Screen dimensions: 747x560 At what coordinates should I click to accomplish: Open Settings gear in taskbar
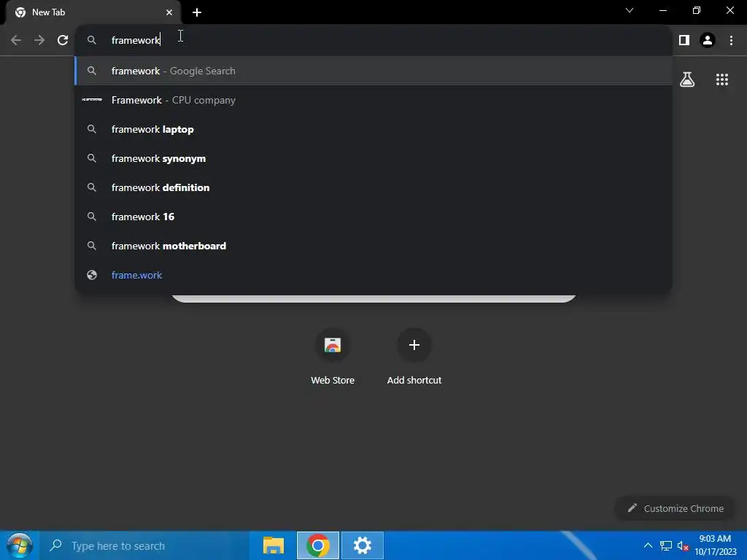362,545
